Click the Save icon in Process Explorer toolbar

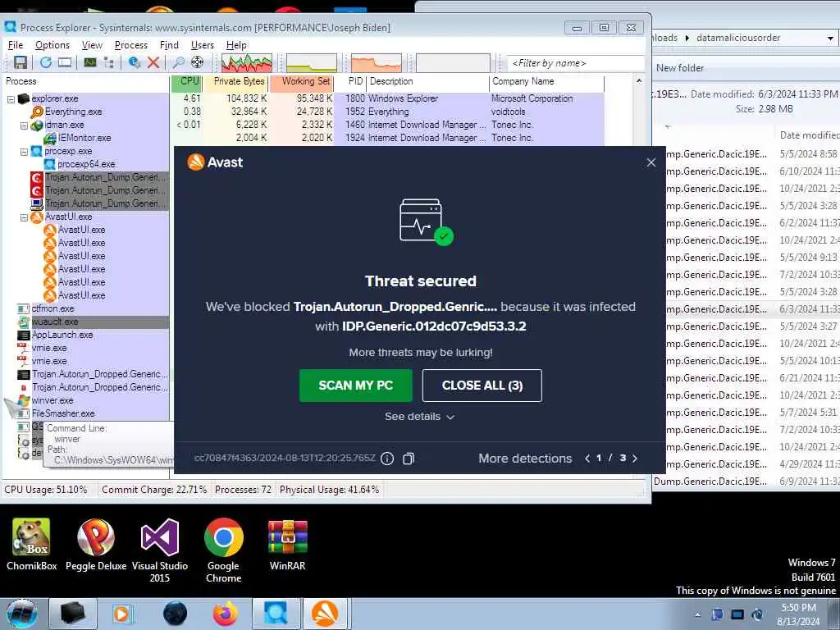[x=21, y=62]
